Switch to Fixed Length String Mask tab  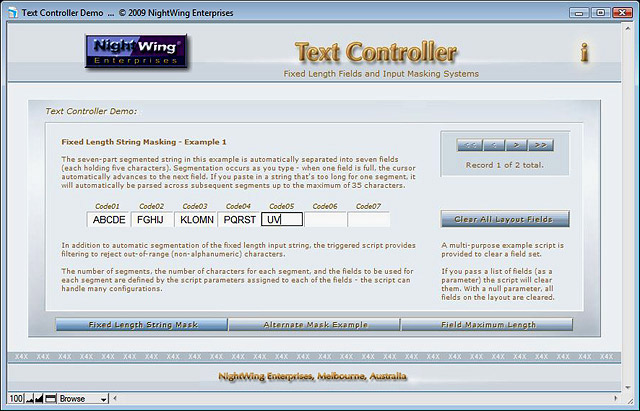click(x=142, y=325)
